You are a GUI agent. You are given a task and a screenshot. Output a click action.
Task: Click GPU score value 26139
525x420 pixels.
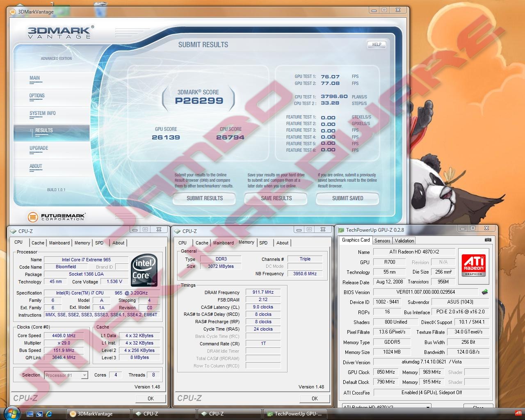(166, 137)
